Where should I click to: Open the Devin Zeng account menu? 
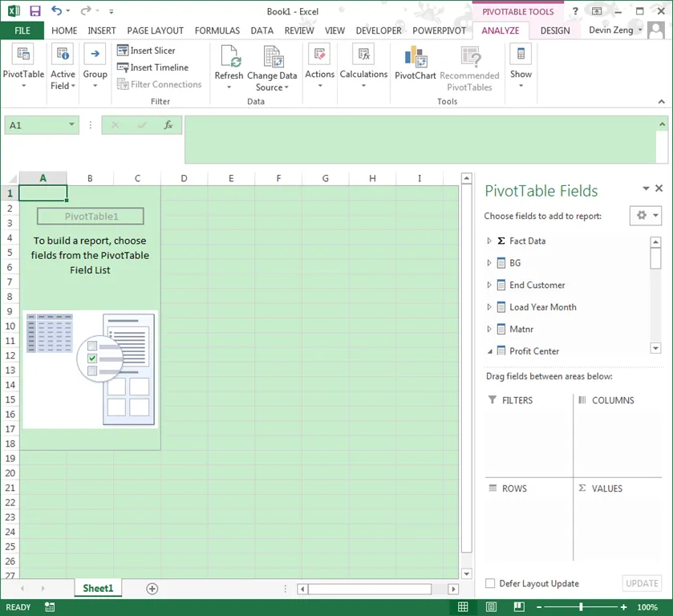point(615,30)
